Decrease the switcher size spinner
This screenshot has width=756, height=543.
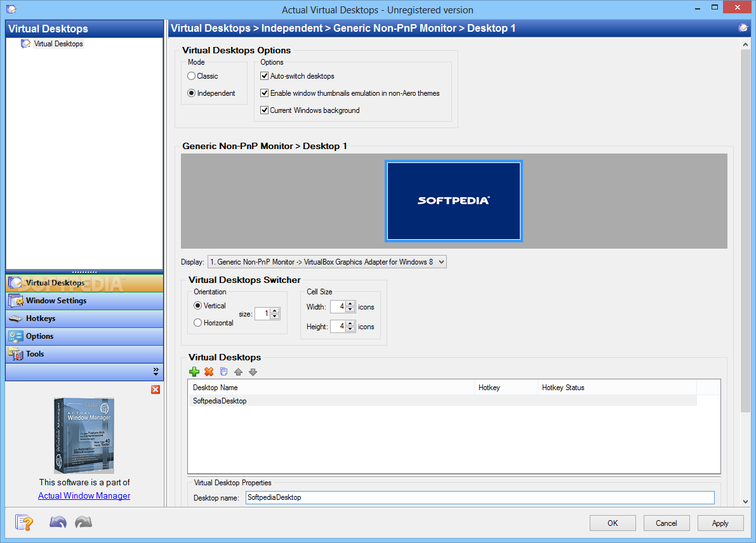[x=275, y=317]
